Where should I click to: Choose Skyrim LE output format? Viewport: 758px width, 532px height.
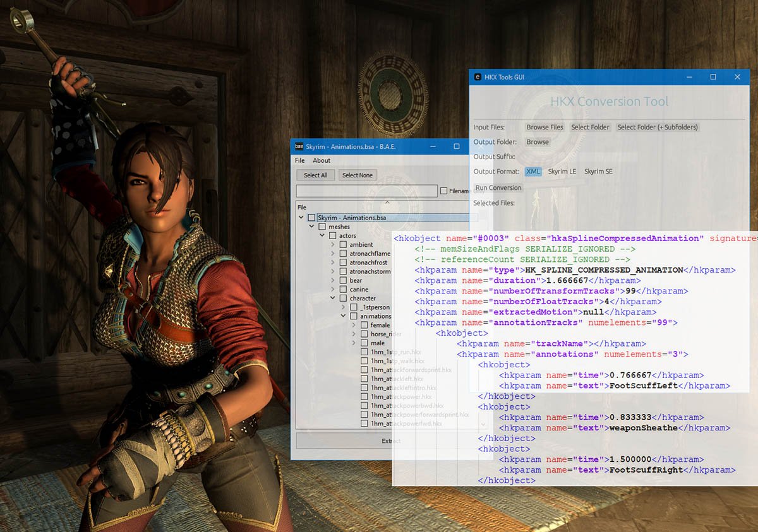562,171
